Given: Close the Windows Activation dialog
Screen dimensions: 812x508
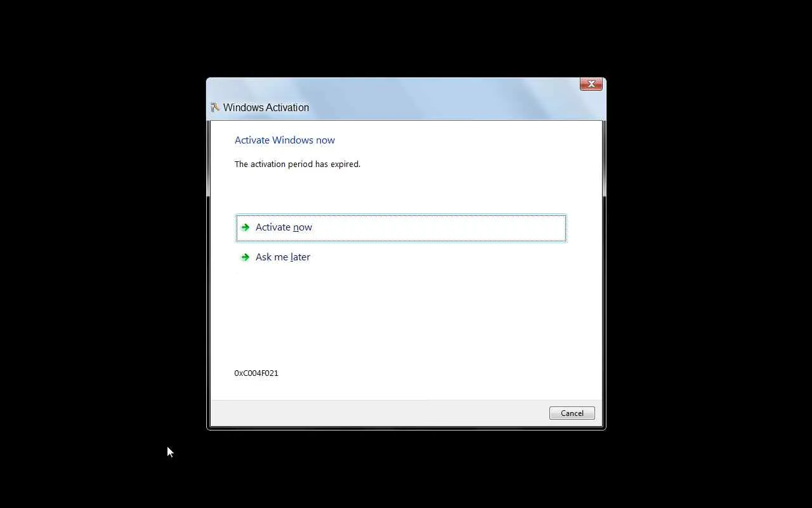Looking at the screenshot, I should click(x=591, y=84).
